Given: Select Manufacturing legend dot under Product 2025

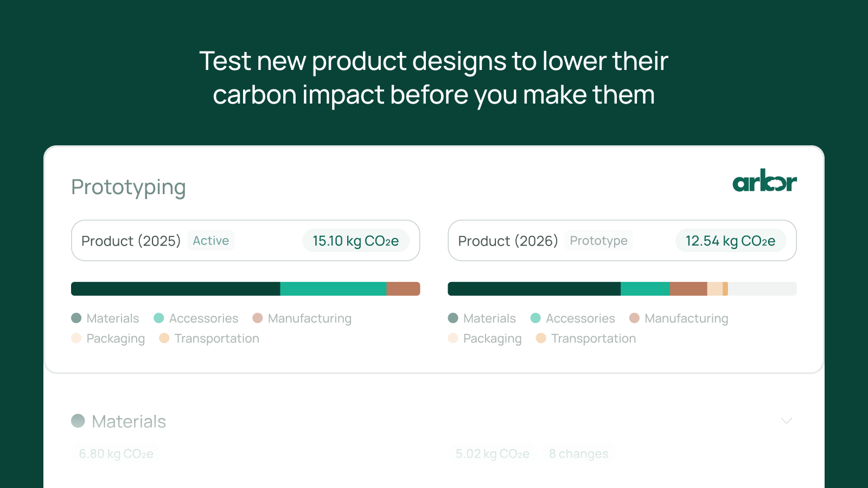Looking at the screenshot, I should [x=257, y=318].
